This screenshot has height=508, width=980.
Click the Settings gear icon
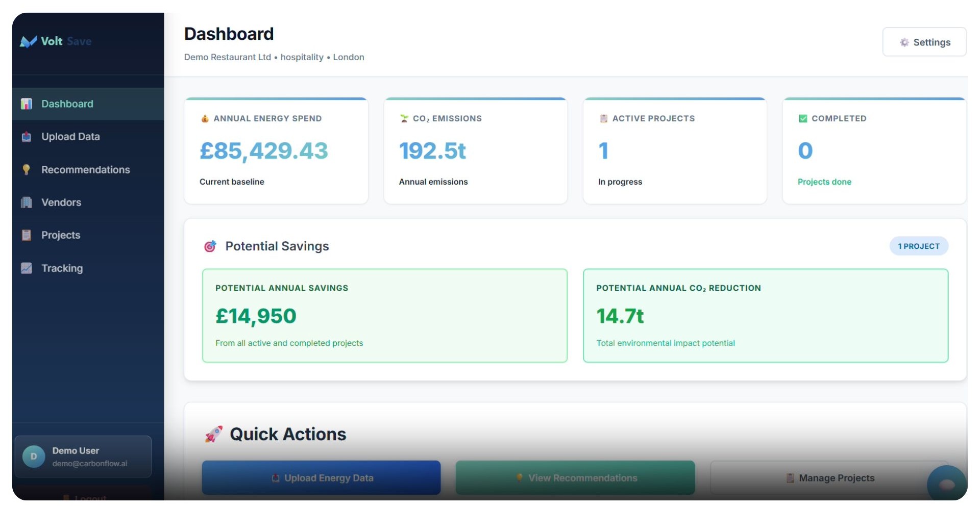point(904,42)
